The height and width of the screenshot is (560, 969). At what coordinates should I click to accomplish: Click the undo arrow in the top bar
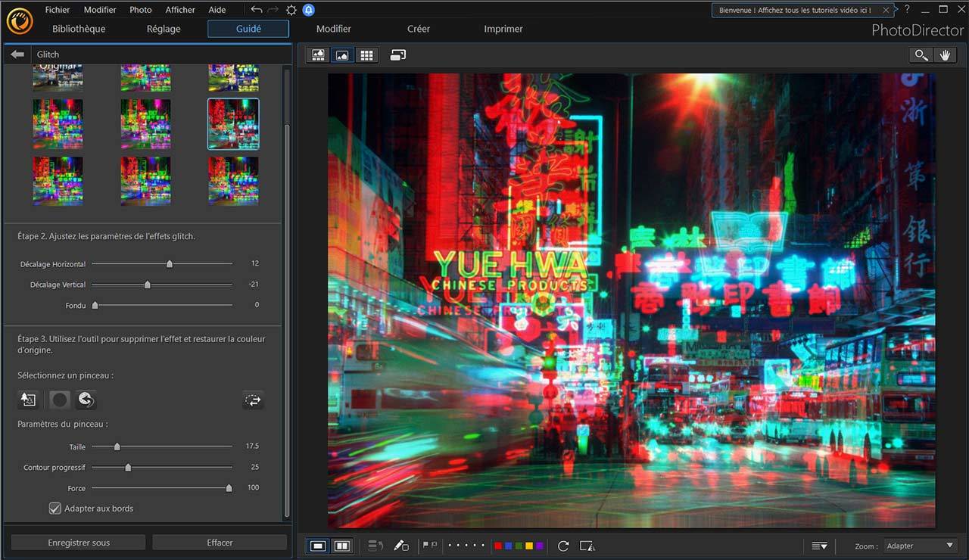pyautogui.click(x=257, y=10)
